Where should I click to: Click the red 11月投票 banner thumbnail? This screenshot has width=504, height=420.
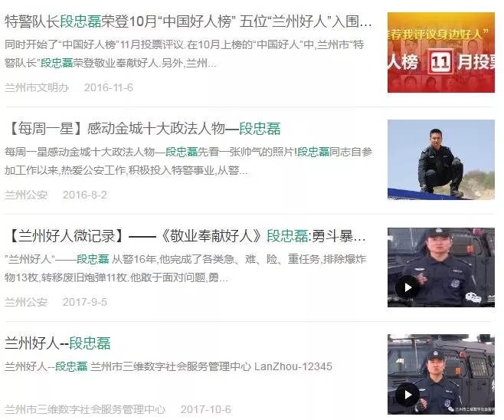click(x=441, y=52)
